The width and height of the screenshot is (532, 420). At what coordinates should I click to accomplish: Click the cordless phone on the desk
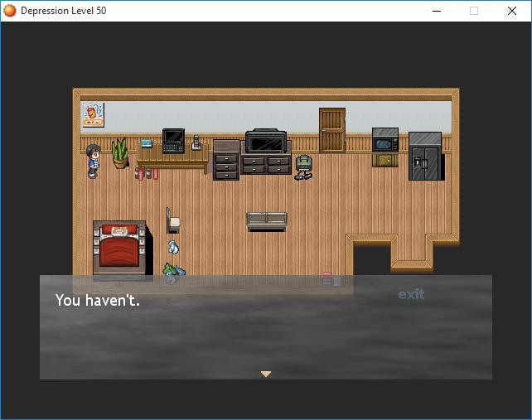[196, 142]
